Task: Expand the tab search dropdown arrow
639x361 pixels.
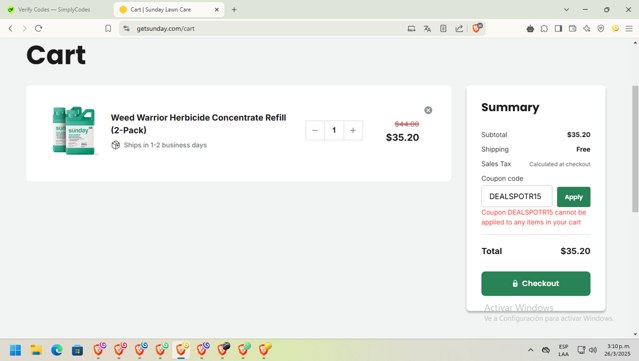Action: click(x=566, y=9)
